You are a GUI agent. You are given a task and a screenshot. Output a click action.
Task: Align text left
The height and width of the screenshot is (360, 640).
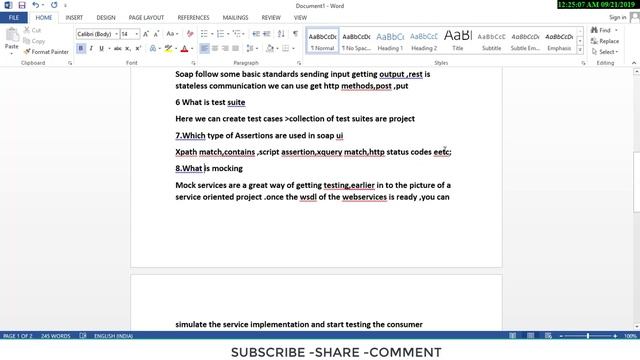204,49
